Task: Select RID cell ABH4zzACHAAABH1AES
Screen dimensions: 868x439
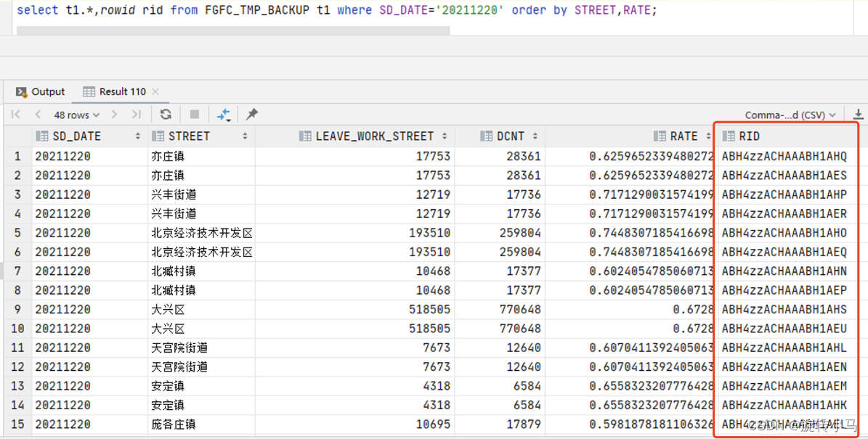Action: tap(787, 176)
